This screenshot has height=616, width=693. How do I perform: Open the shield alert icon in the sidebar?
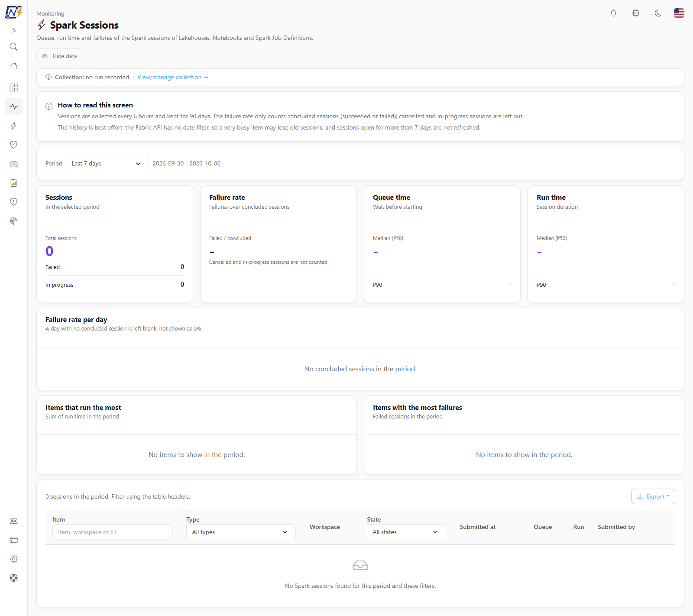14,202
